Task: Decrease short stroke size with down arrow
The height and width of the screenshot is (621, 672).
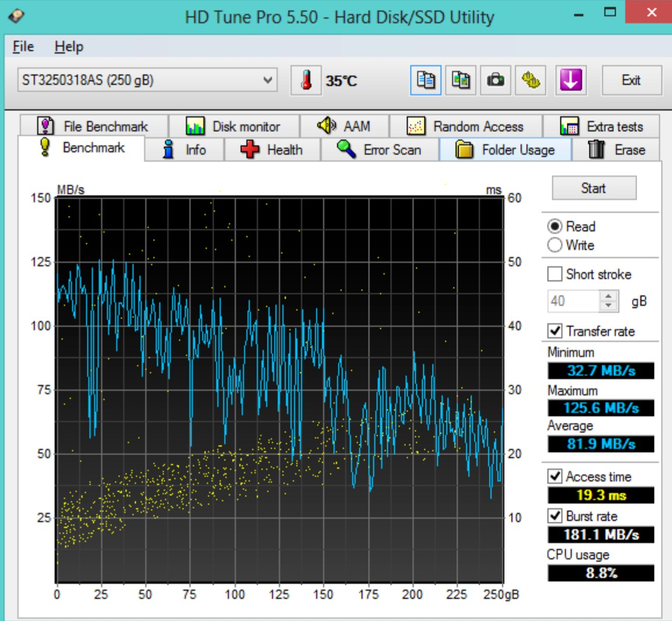Action: (x=609, y=306)
